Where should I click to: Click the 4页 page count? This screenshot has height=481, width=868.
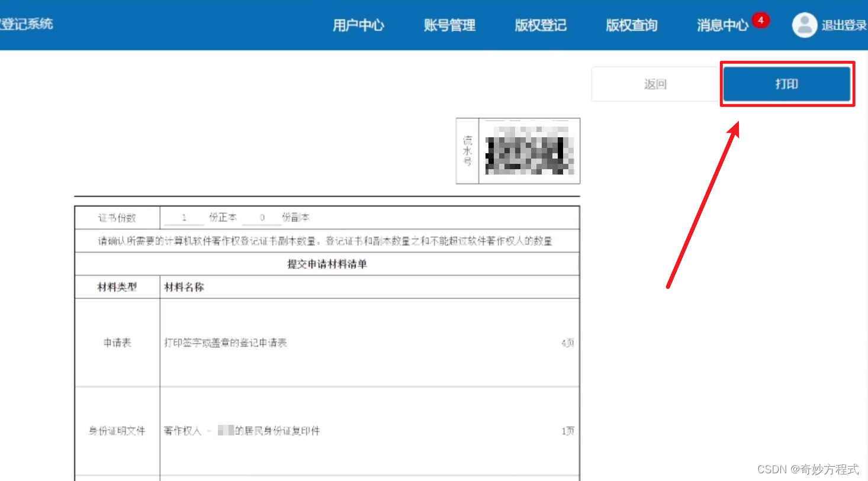[568, 343]
